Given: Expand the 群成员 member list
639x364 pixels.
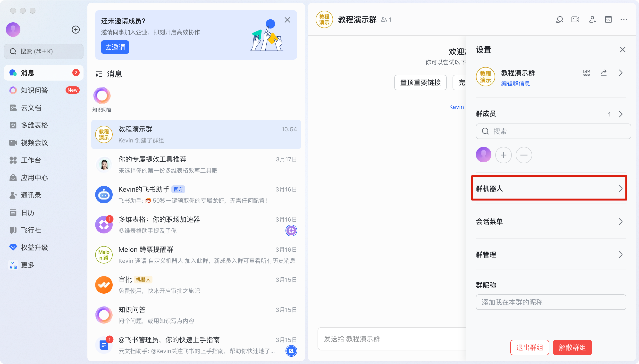Looking at the screenshot, I should (x=621, y=114).
